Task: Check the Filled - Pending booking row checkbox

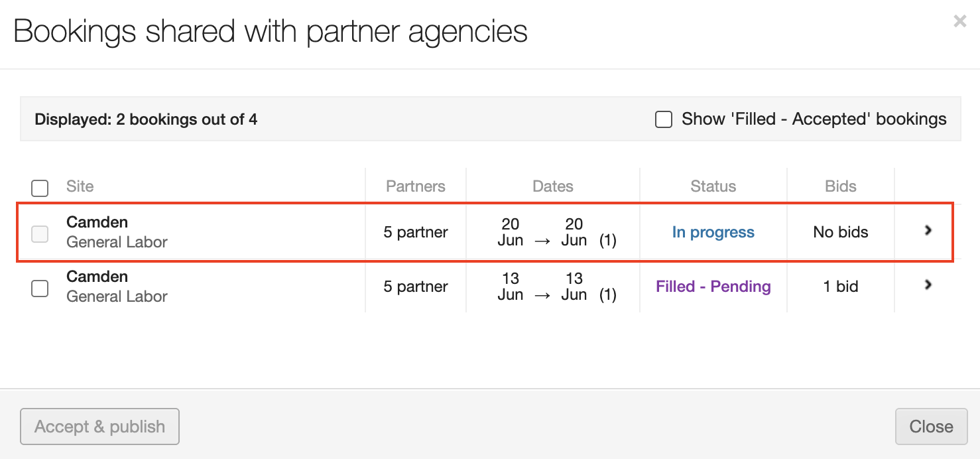Action: pos(40,289)
